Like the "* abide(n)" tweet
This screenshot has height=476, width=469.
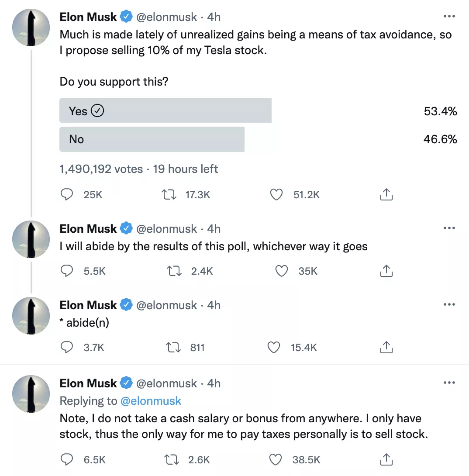[274, 348]
